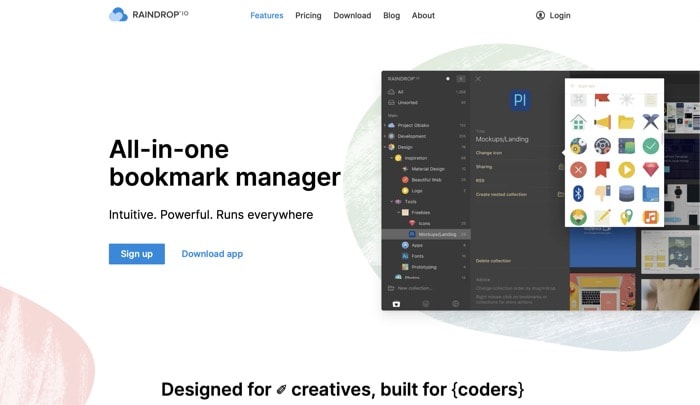Viewport: 700px width, 405px height.
Task: Open the Sharing option
Action: [x=483, y=167]
